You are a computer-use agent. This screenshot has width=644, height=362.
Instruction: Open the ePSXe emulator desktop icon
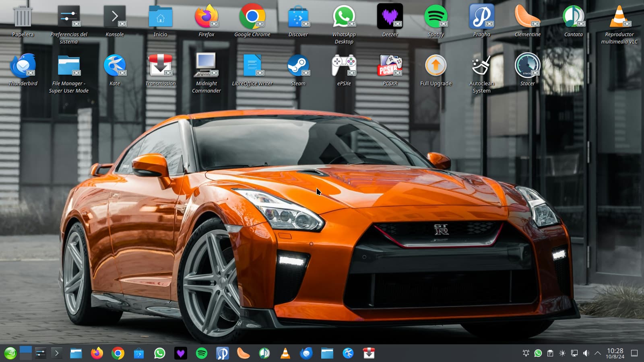click(344, 66)
